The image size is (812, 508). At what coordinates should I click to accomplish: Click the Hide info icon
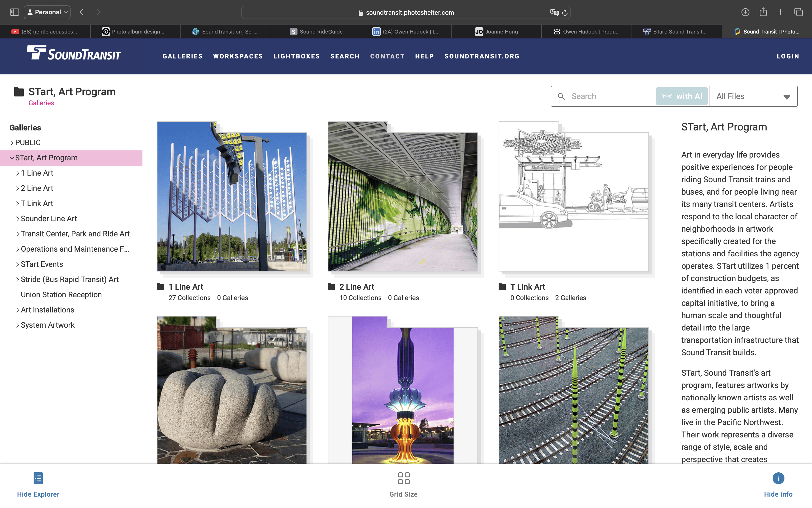pyautogui.click(x=778, y=479)
